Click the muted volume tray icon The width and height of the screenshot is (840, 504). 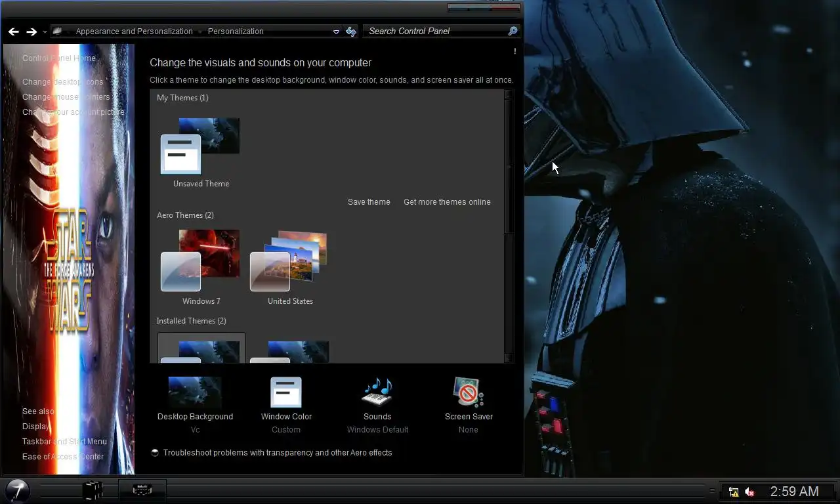[x=749, y=492]
